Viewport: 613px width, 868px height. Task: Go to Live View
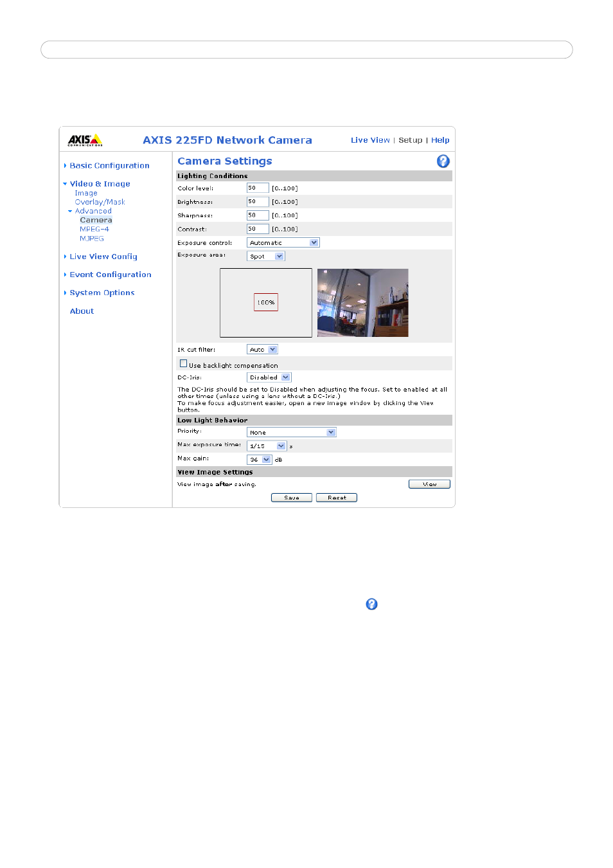click(x=370, y=140)
